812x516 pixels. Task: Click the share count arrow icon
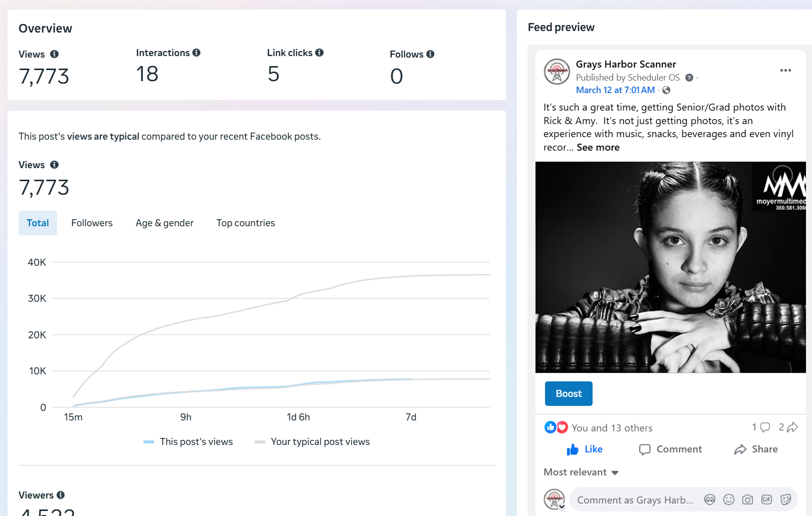point(792,427)
